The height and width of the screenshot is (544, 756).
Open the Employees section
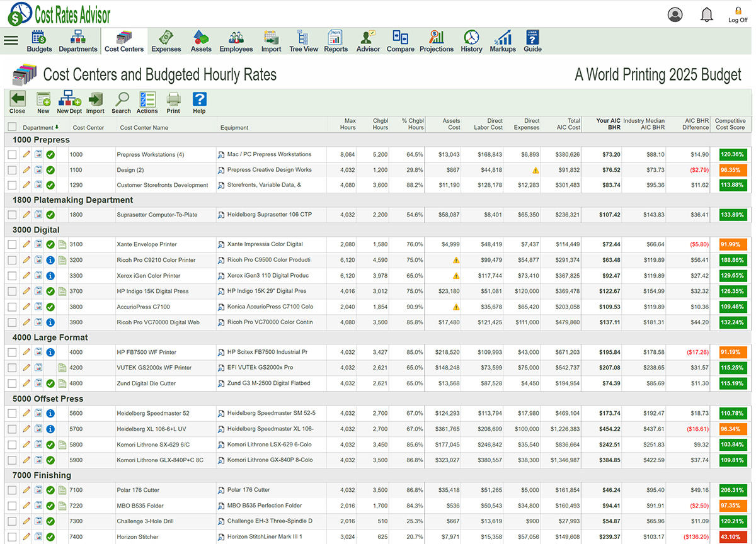[236, 42]
